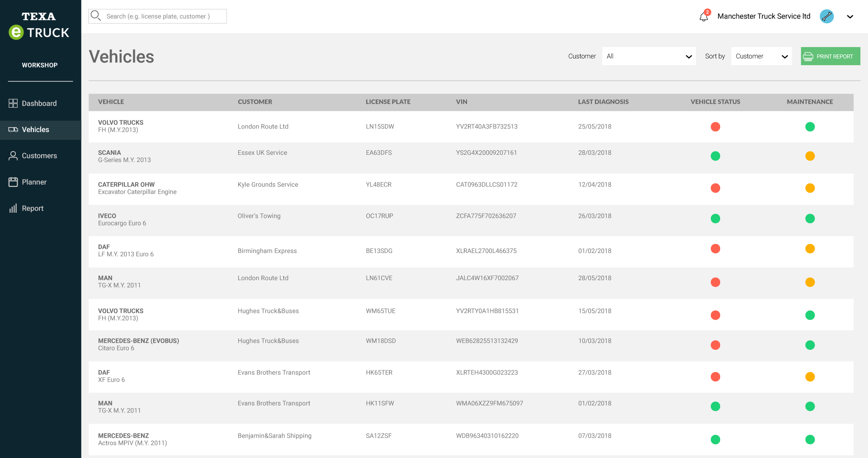This screenshot has width=868, height=458.
Task: Click orange maintenance dot for HK65TER
Action: [810, 377]
